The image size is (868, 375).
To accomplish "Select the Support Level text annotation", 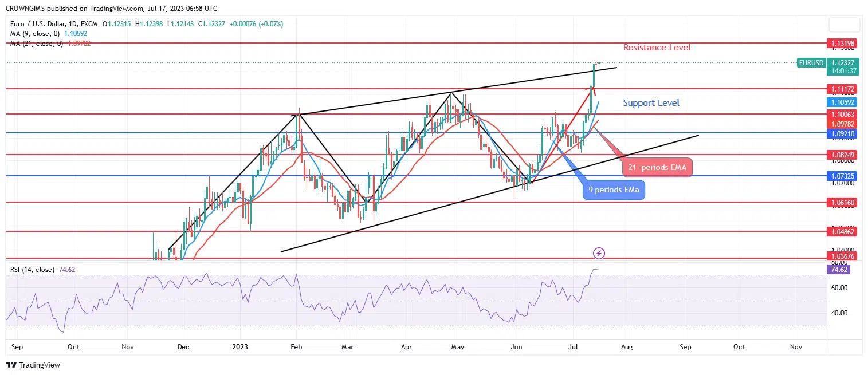I will [651, 103].
